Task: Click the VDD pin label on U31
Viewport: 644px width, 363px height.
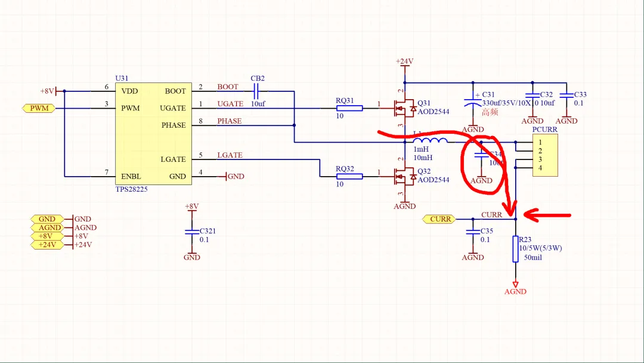Action: (129, 91)
